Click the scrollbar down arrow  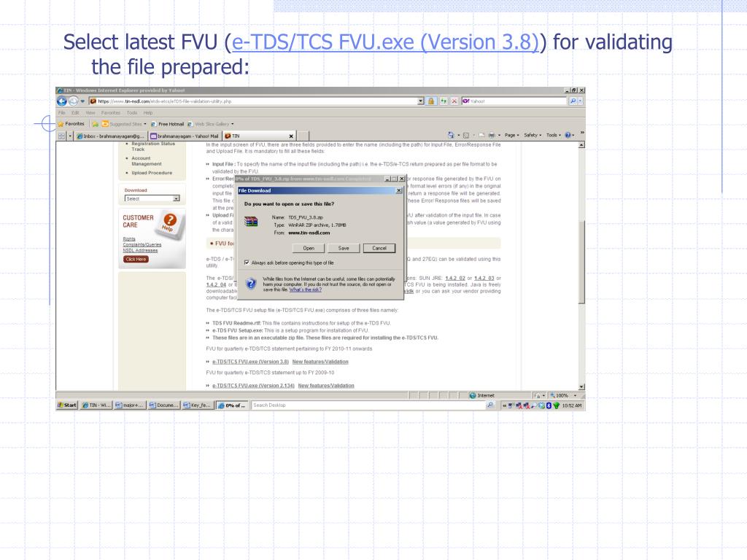(x=581, y=387)
